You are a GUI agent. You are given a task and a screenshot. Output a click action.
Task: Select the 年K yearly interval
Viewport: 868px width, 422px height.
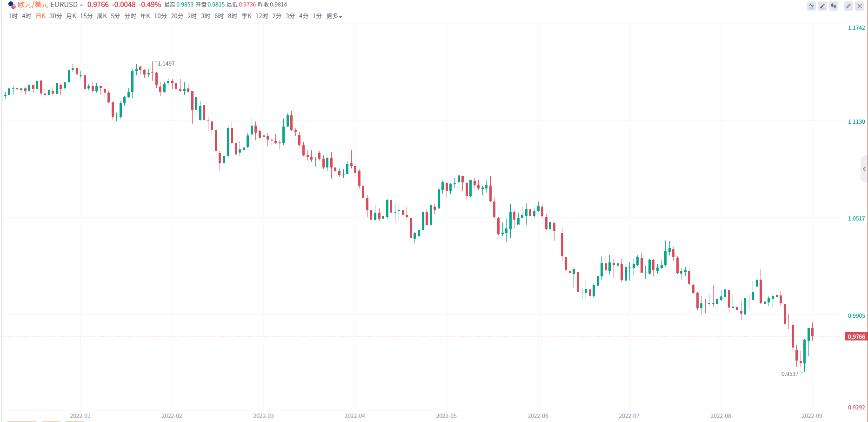click(x=145, y=16)
